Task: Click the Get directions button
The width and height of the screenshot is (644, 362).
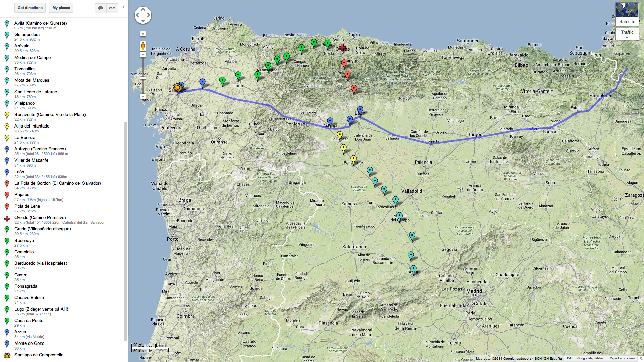Action: (x=30, y=8)
